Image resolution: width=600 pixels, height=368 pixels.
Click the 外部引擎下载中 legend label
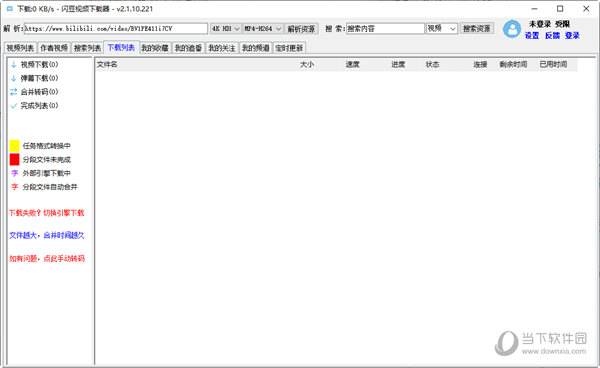[47, 173]
